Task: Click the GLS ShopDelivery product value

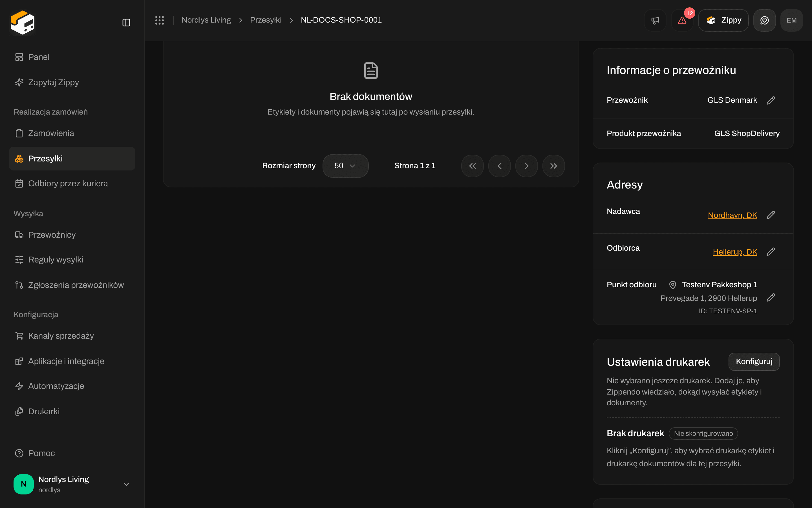Action: [x=747, y=133]
